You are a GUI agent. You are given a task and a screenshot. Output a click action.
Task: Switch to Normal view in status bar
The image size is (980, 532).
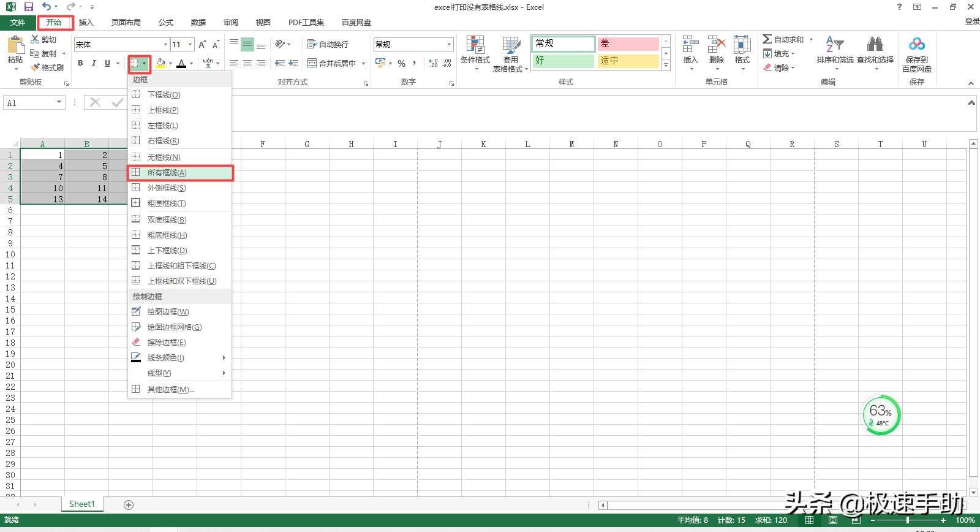[810, 520]
